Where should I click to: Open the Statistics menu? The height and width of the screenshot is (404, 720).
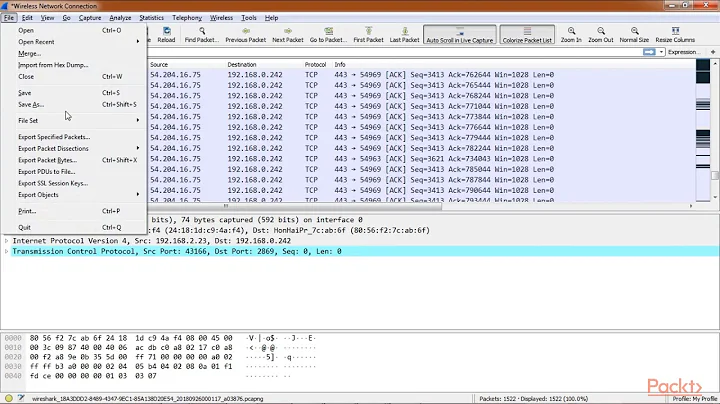(x=152, y=17)
